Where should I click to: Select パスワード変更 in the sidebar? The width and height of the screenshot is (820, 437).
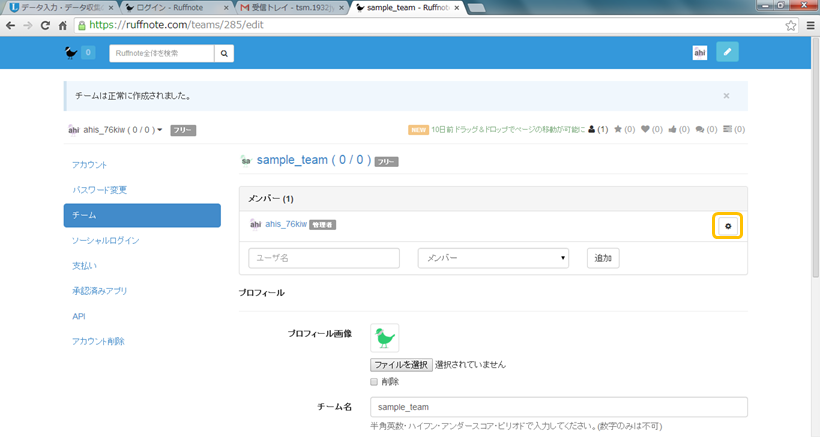click(x=100, y=190)
